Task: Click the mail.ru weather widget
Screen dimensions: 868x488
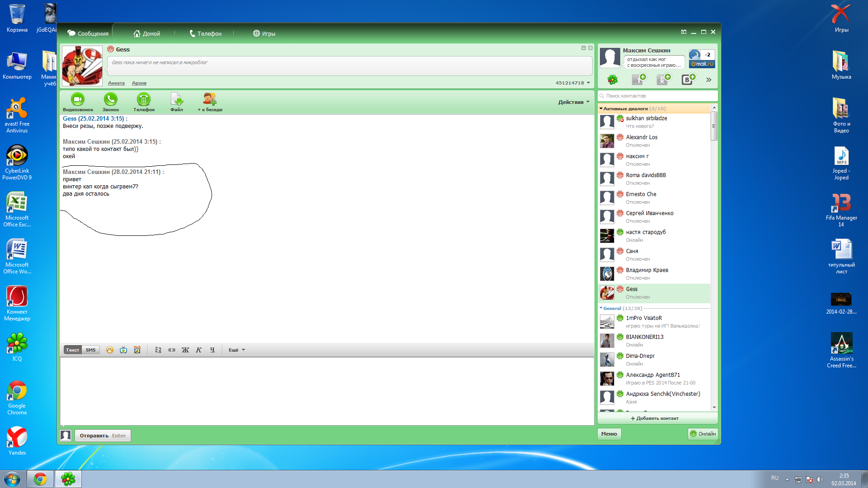Action: click(x=702, y=59)
